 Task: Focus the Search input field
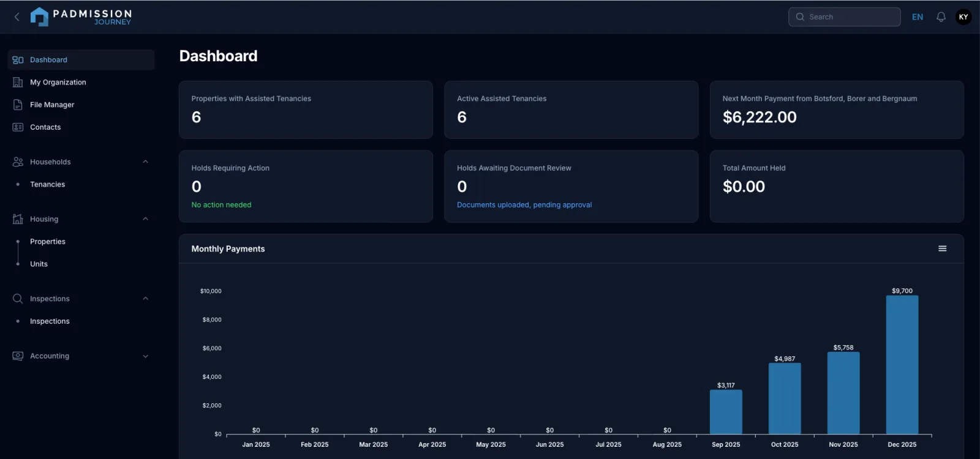[x=844, y=17]
